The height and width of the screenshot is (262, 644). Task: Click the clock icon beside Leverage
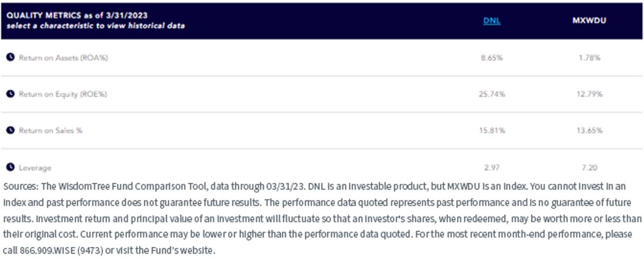coord(10,168)
